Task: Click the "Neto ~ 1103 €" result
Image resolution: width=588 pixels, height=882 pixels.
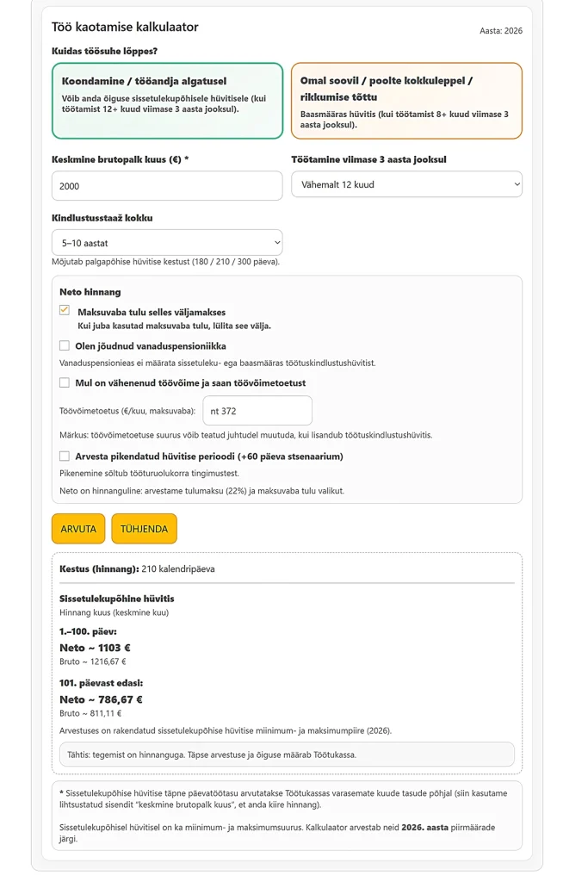Action: click(95, 648)
